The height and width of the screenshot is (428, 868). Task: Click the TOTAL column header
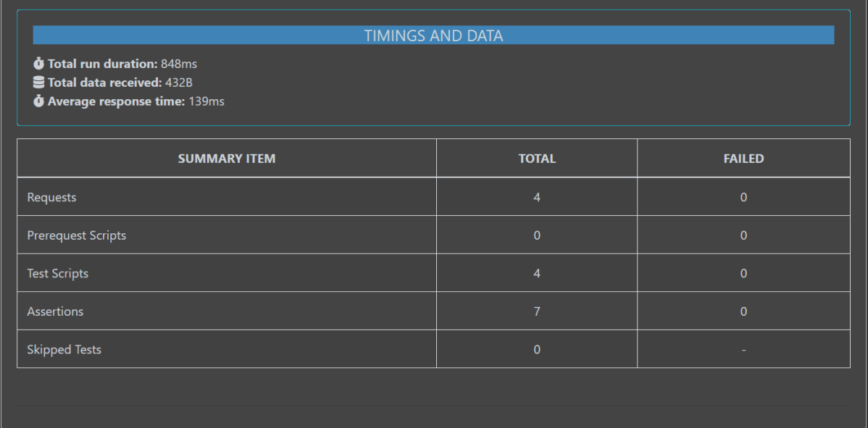coord(537,159)
